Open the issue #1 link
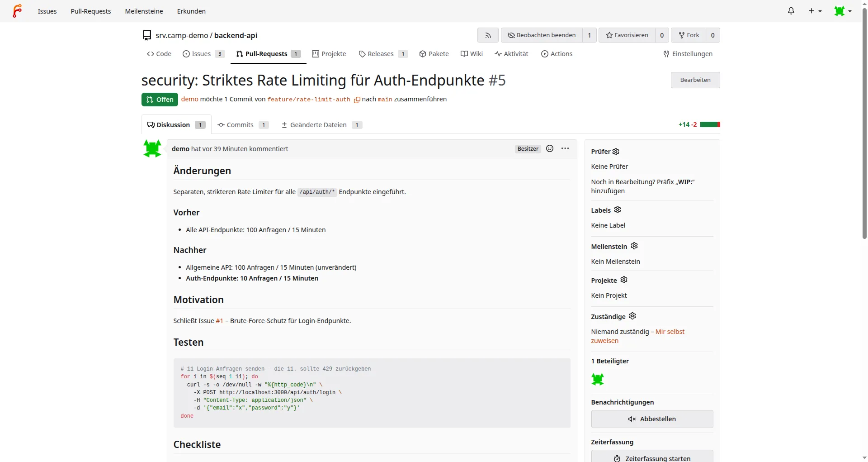868x462 pixels. [219, 321]
